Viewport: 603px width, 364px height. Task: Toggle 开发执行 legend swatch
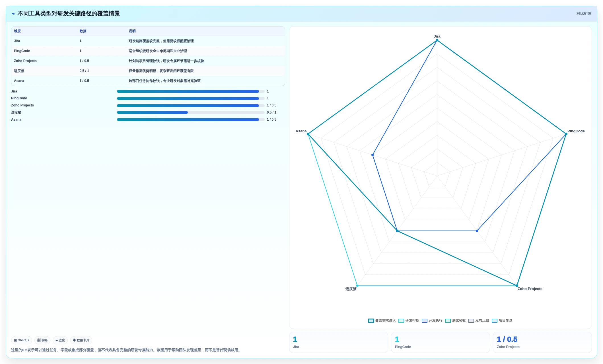tap(425, 321)
